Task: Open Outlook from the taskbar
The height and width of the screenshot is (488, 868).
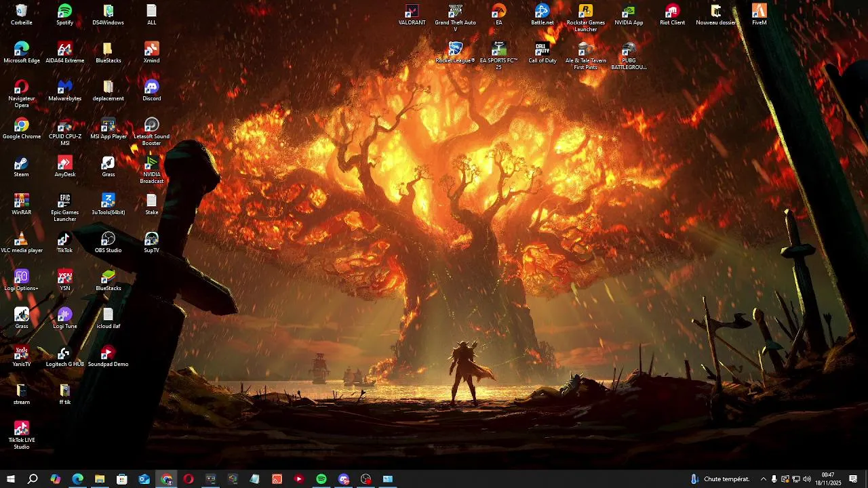Action: tap(144, 479)
